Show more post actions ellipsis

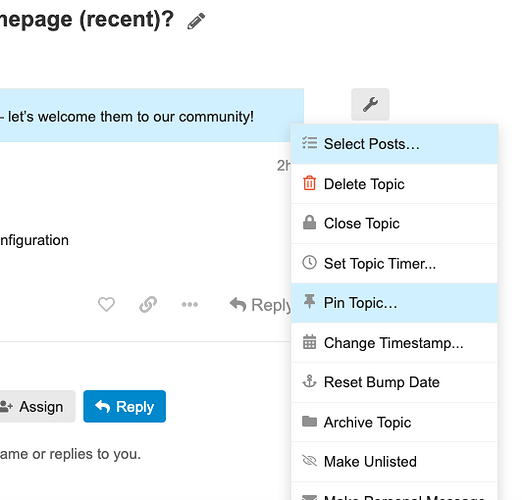click(190, 304)
